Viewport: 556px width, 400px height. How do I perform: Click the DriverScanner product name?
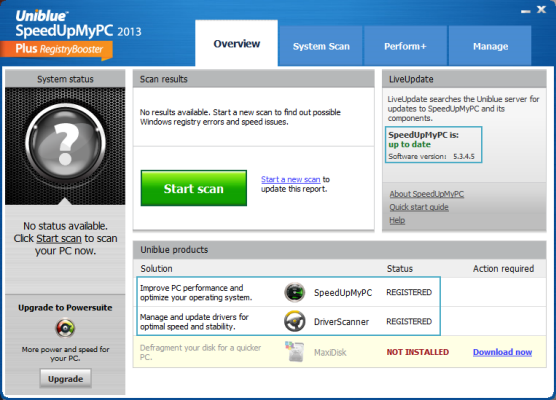341,322
